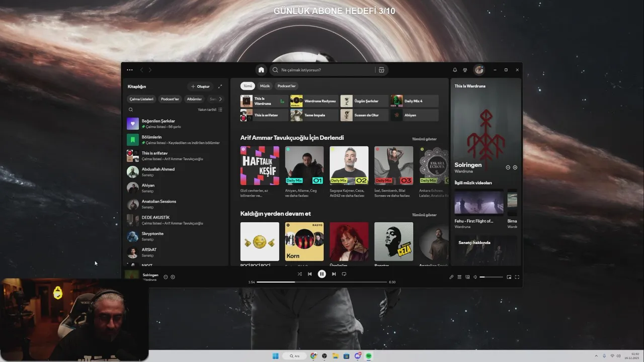This screenshot has width=644, height=362.
Task: Open Sanatçı hakkında card
Action: point(486,250)
